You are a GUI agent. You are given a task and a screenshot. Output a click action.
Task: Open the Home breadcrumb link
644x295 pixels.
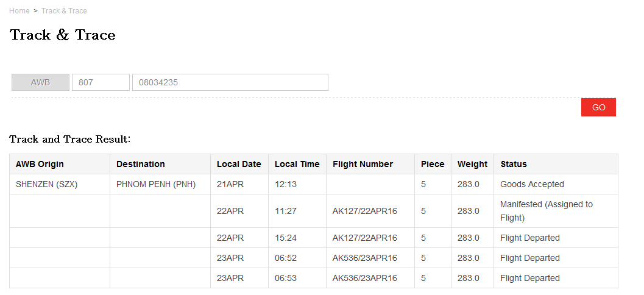click(x=19, y=11)
